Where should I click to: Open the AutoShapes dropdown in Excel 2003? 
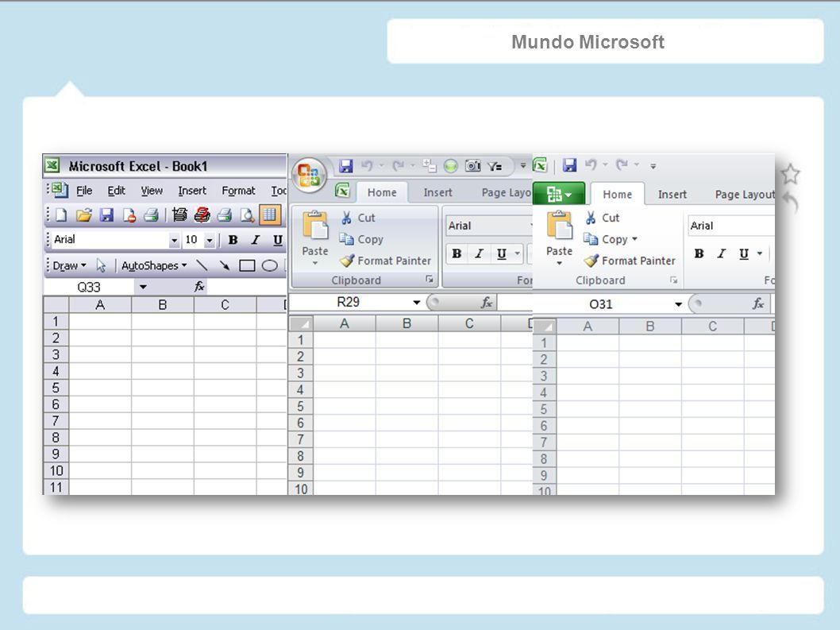coord(154,265)
